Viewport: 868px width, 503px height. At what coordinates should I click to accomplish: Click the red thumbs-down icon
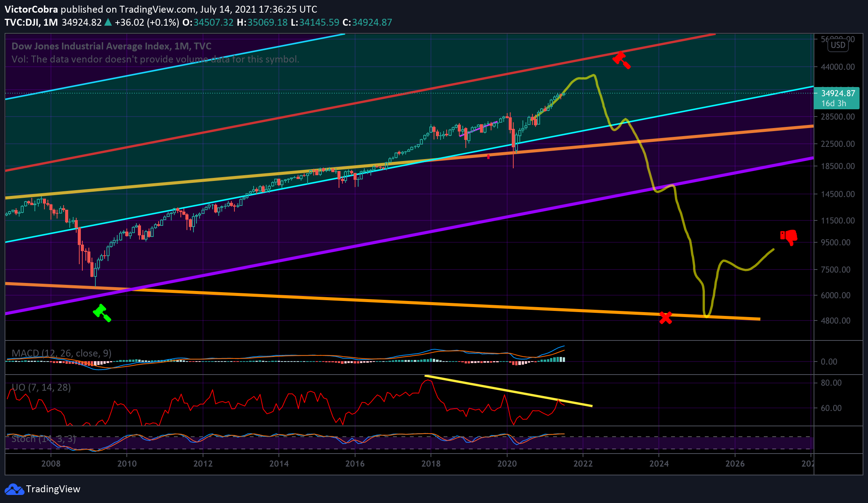click(x=789, y=237)
